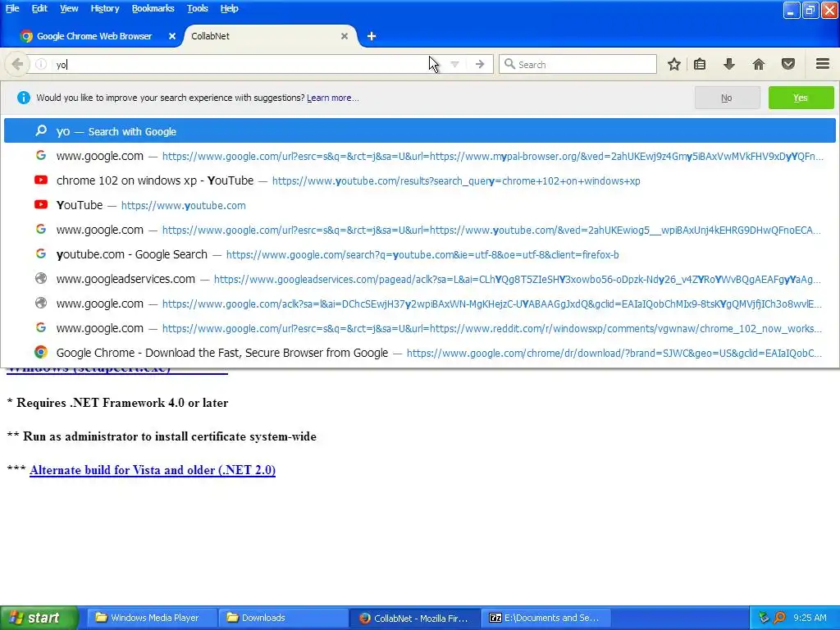
Task: Open site identity info icon in address bar
Action: point(41,64)
